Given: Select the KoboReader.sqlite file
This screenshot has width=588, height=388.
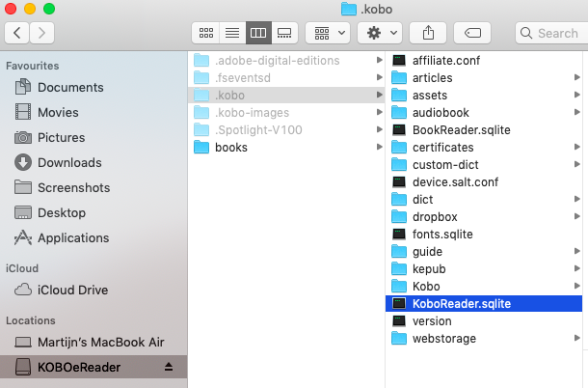Looking at the screenshot, I should (x=484, y=303).
